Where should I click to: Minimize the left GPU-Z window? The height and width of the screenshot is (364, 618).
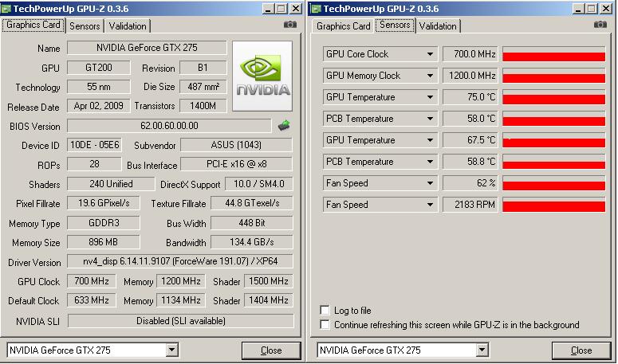[x=269, y=9]
